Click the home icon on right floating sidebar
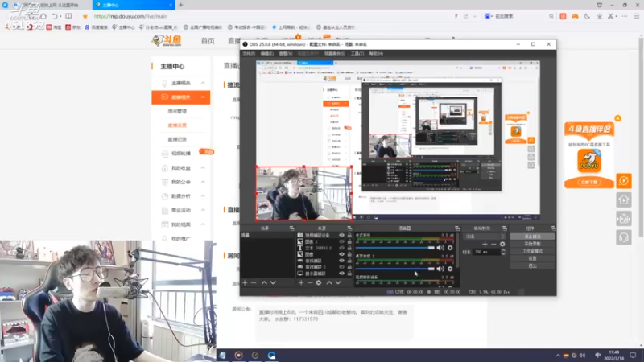The width and height of the screenshot is (644, 362). pos(624,200)
